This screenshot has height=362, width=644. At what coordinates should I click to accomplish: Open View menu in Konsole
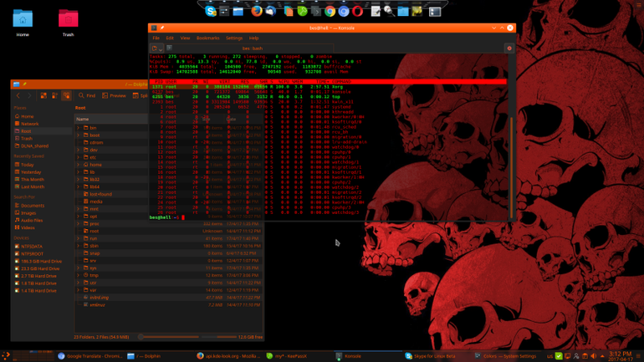click(x=185, y=38)
